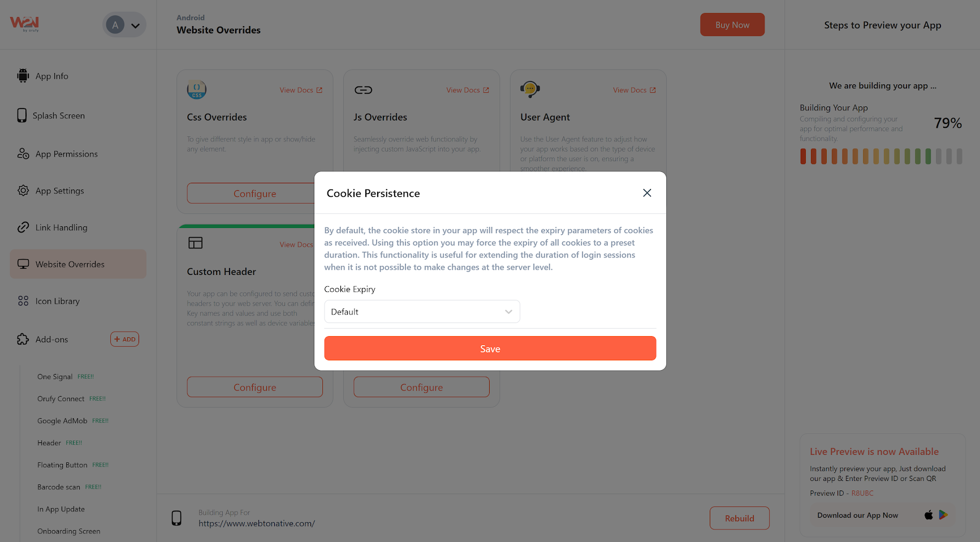
Task: Click the Rebuild button
Action: [x=739, y=518]
